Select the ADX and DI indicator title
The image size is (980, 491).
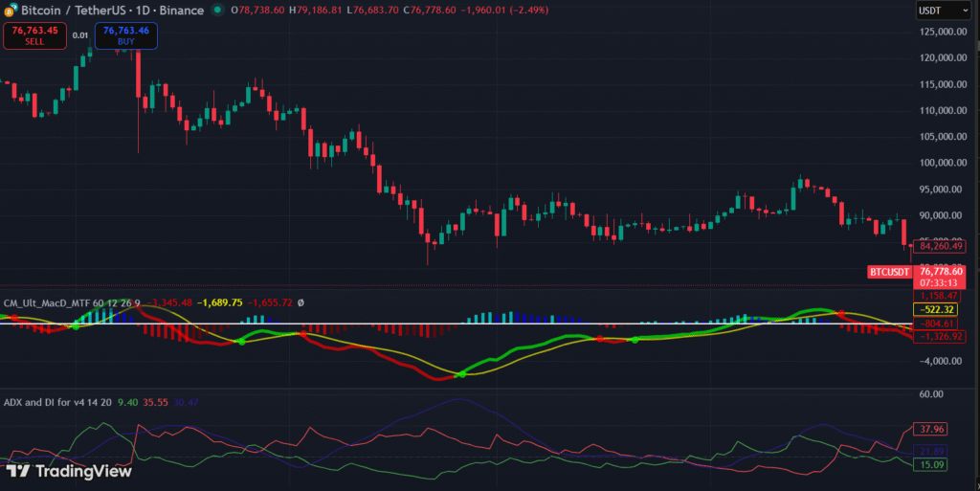coord(58,402)
